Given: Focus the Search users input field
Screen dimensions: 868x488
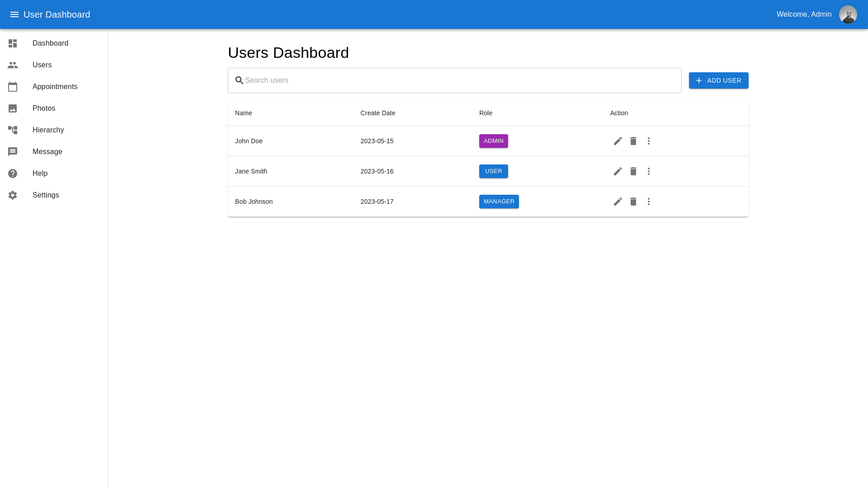Looking at the screenshot, I should (461, 80).
